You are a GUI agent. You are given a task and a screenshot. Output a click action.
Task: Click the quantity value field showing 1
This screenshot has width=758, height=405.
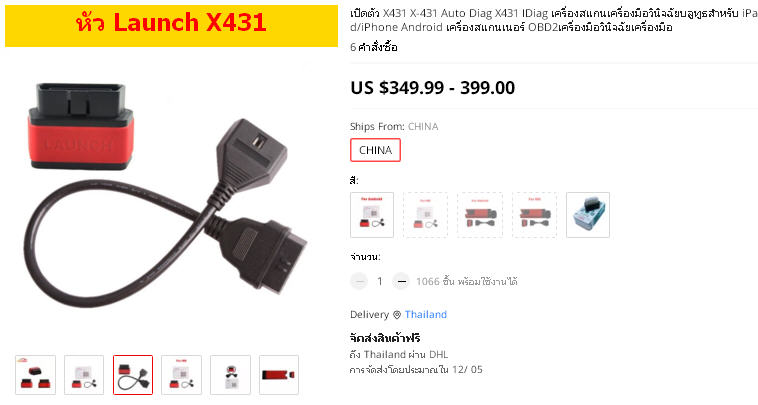(379, 281)
